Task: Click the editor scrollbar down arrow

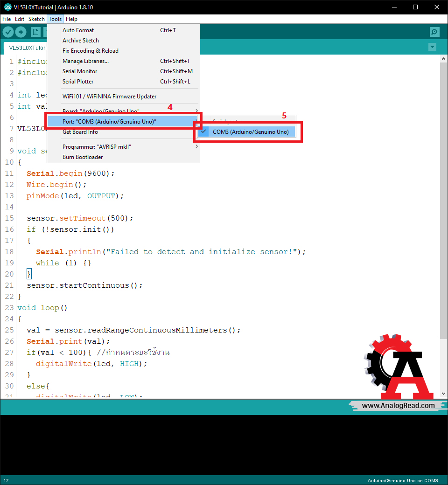Action: tap(443, 394)
